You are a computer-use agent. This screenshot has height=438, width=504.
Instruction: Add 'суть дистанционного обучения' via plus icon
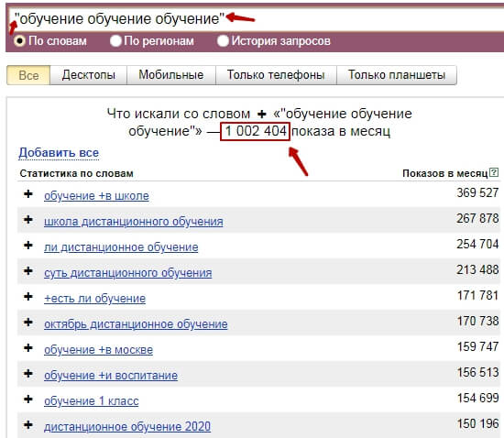click(x=28, y=270)
